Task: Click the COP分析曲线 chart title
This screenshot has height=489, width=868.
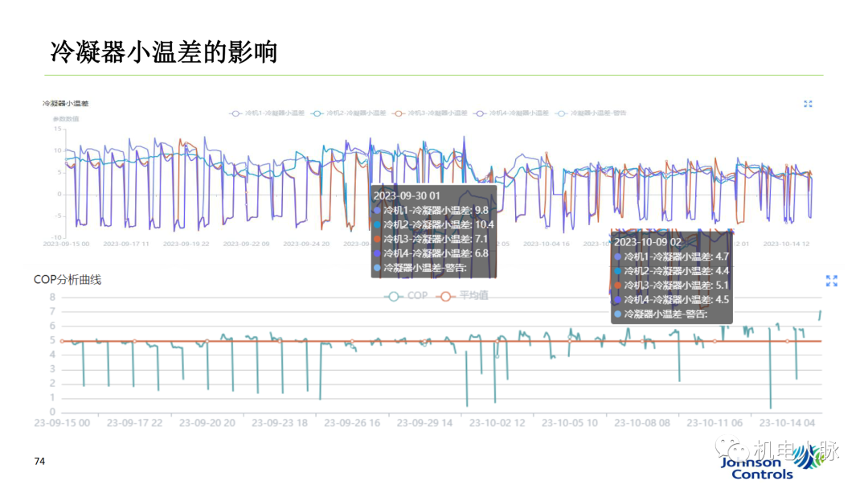Action: [x=68, y=280]
